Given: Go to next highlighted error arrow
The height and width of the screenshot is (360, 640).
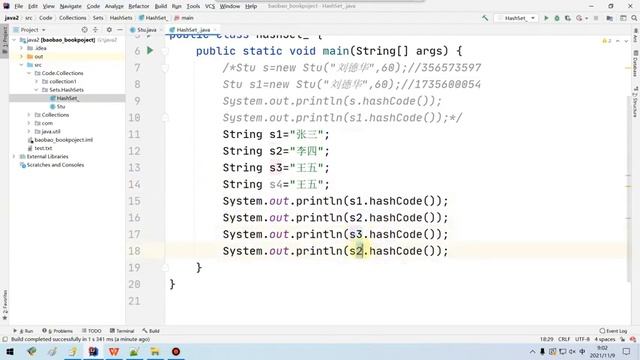Looking at the screenshot, I should point(626,41).
